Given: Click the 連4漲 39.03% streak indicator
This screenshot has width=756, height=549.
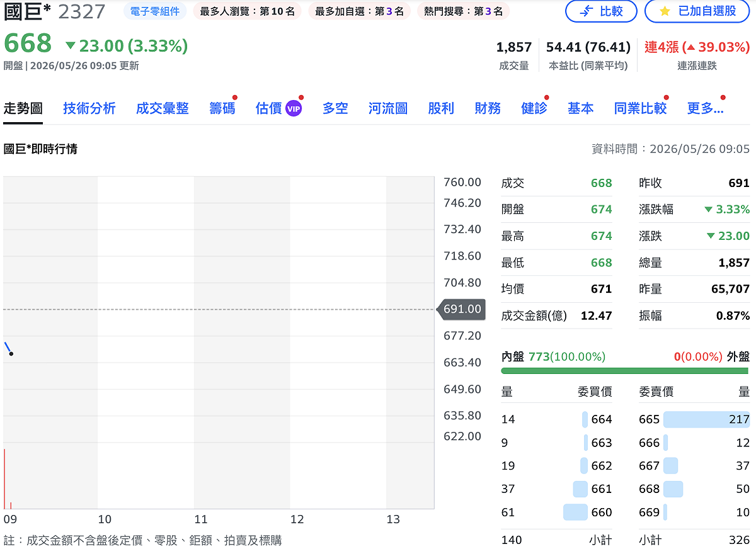Looking at the screenshot, I should pos(697,47).
